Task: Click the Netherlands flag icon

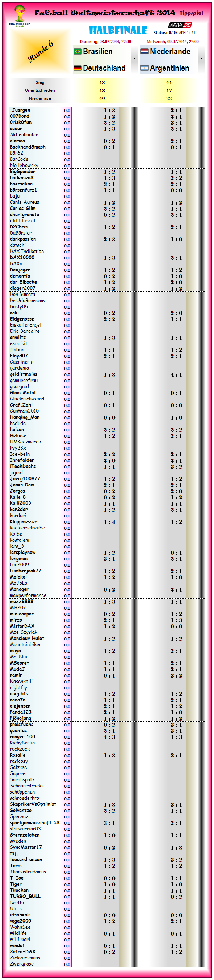Action: 144,51
